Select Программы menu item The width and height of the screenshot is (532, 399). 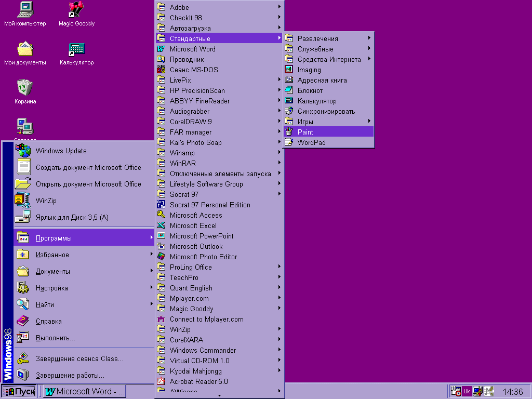click(x=84, y=238)
